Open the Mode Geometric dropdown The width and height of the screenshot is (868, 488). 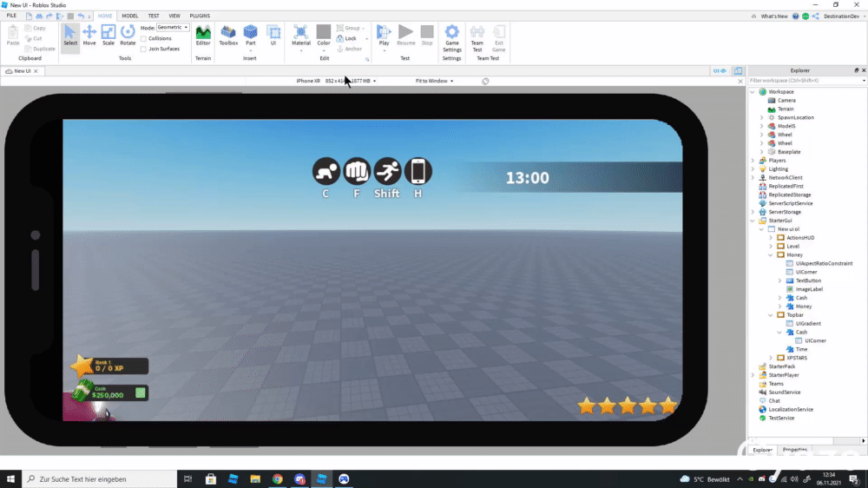tap(173, 27)
